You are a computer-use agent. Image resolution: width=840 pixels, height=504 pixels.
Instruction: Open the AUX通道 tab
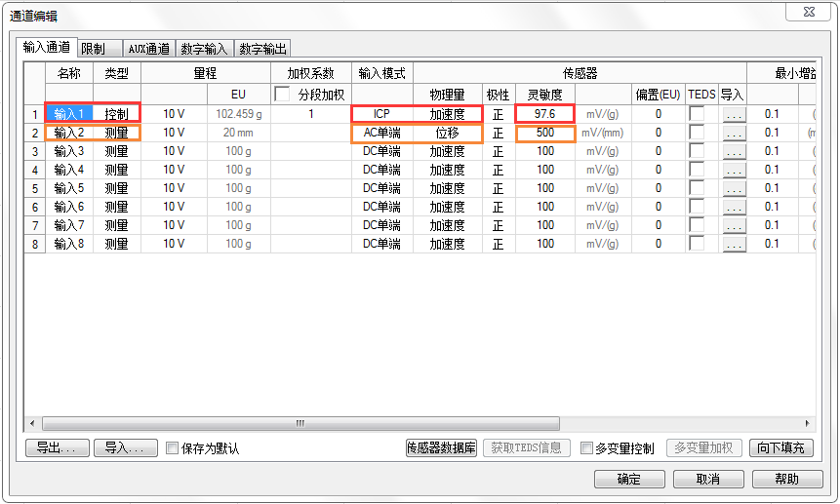[x=149, y=49]
